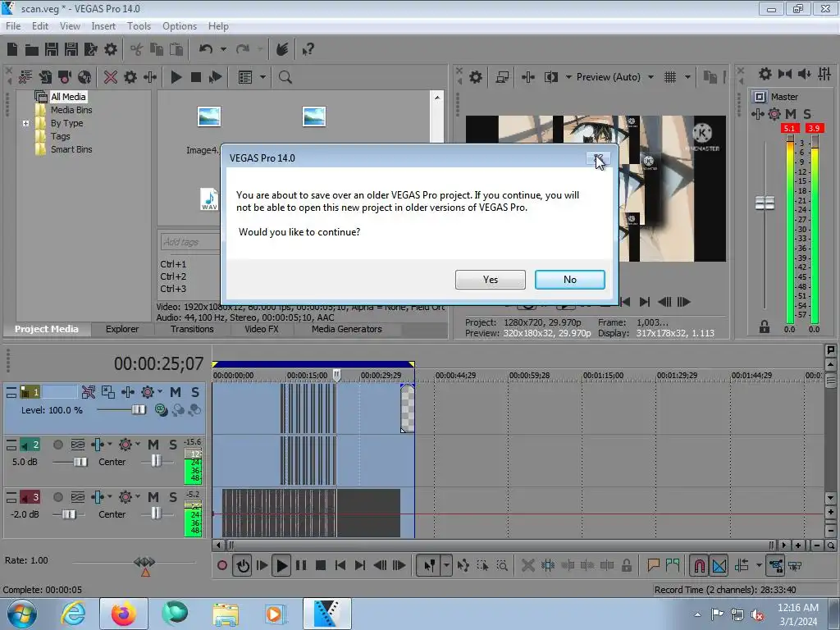Viewport: 840px width, 630px height.
Task: Solo video track 1
Action: pos(195,392)
